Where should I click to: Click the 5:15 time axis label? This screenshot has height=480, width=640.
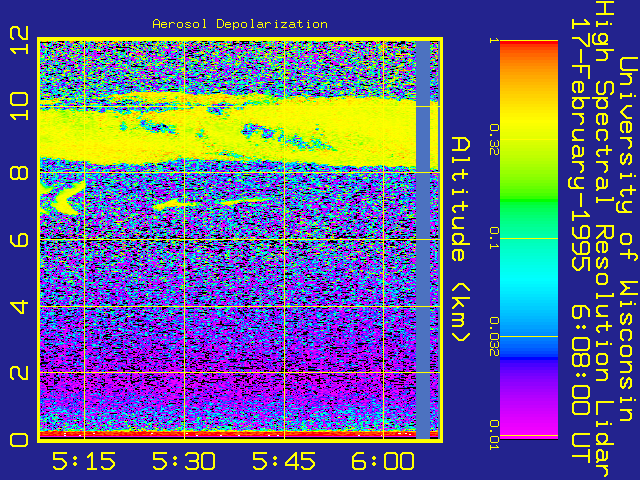[x=84, y=462]
